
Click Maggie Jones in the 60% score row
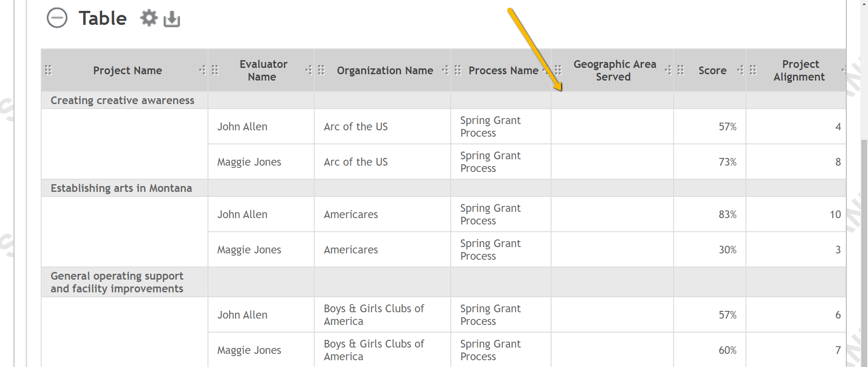249,350
